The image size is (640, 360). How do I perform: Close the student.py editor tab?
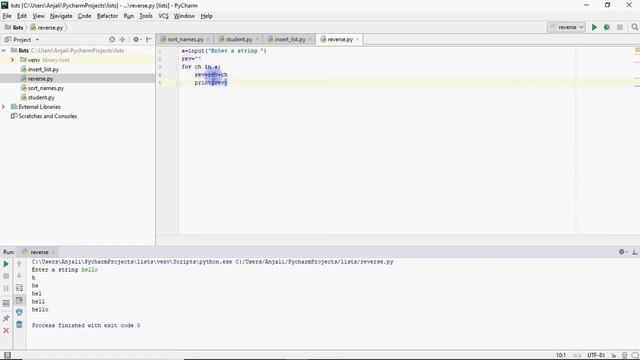tap(257, 40)
